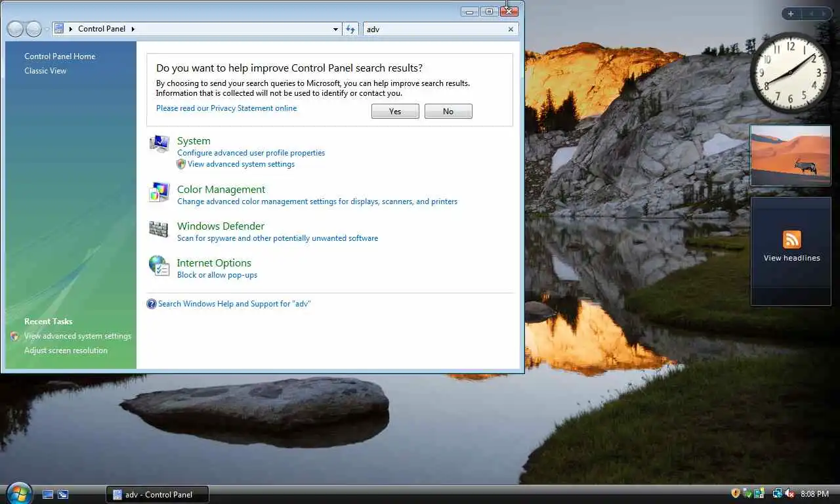Click View headlines in feed gadget
Image resolution: width=840 pixels, height=504 pixels.
click(791, 258)
